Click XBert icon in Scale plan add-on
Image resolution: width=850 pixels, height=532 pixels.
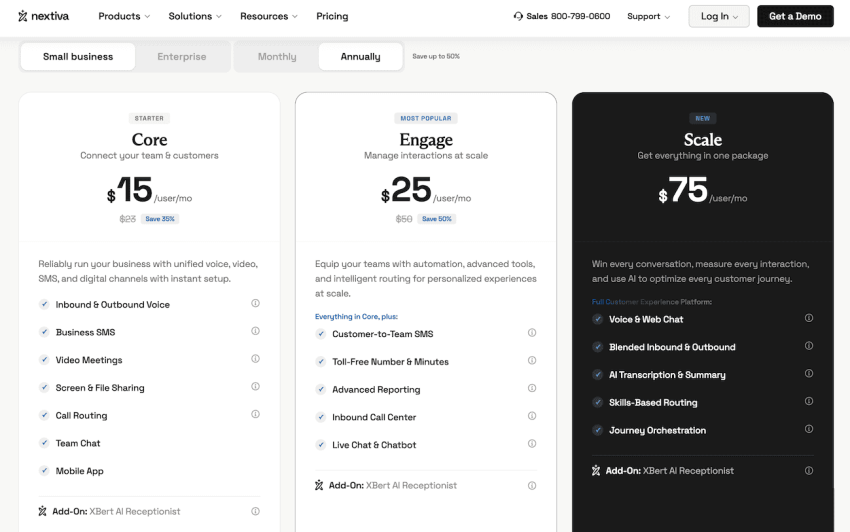(x=596, y=471)
